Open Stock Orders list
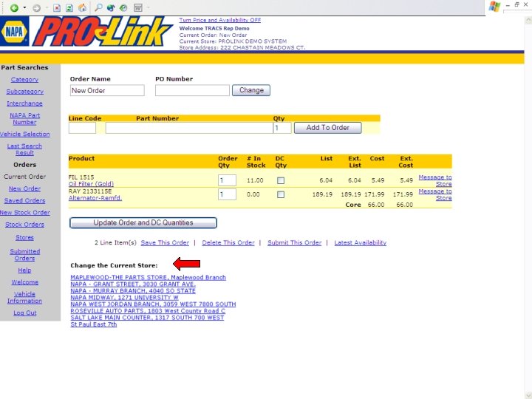532x399 pixels. 24,225
